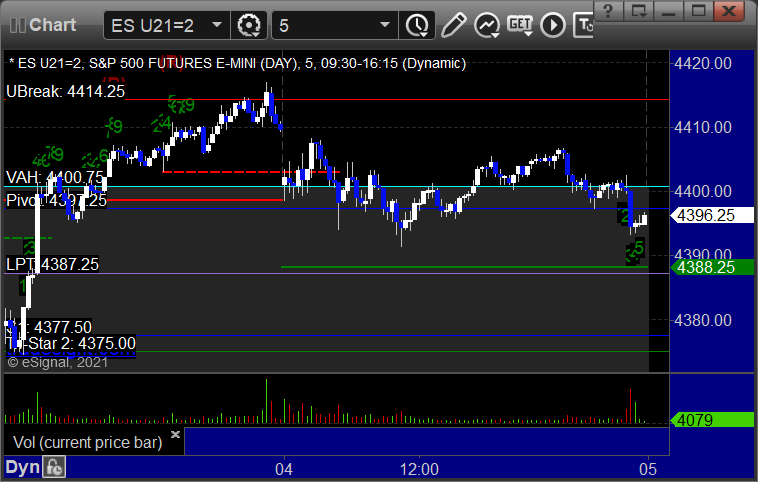Screen dimensions: 758x482
Task: Click the current price marker 4396.25
Action: coord(712,215)
